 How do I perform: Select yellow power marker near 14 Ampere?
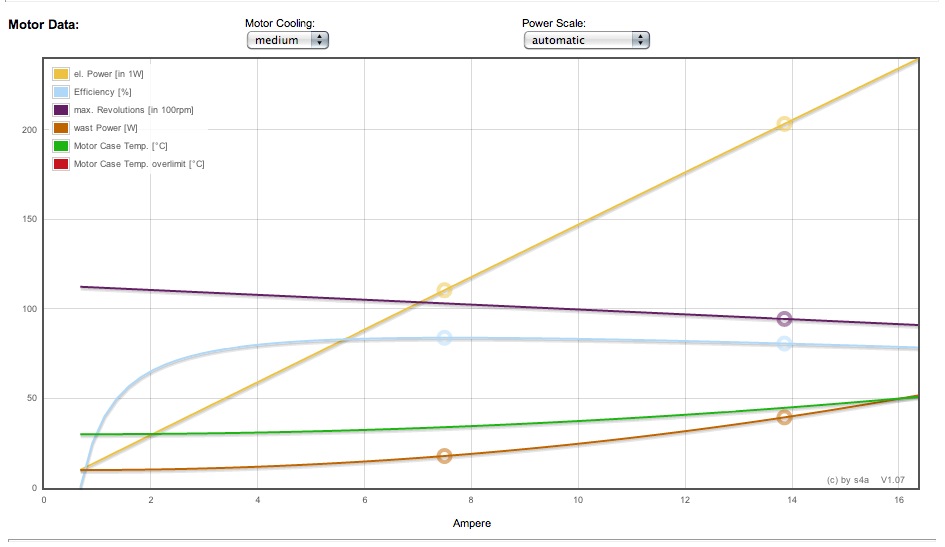(784, 124)
